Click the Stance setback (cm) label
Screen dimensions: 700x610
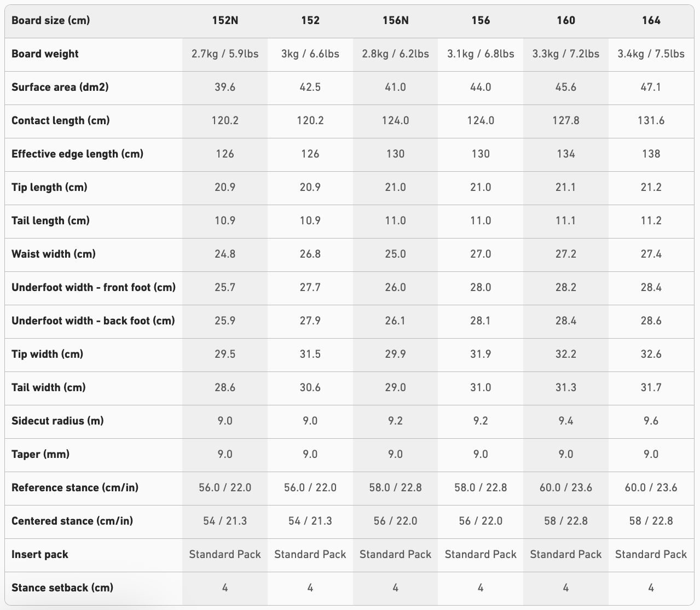62,588
